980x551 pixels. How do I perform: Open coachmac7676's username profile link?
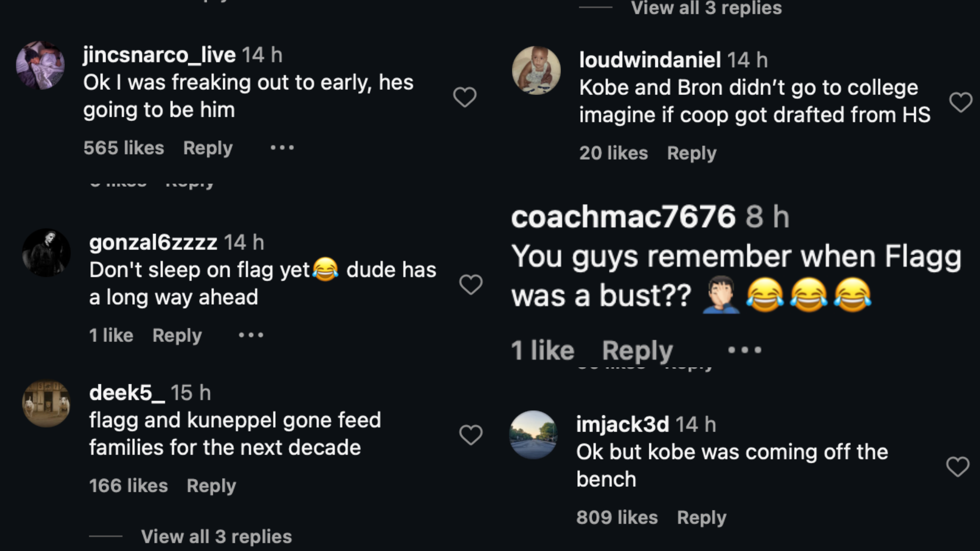(x=623, y=217)
